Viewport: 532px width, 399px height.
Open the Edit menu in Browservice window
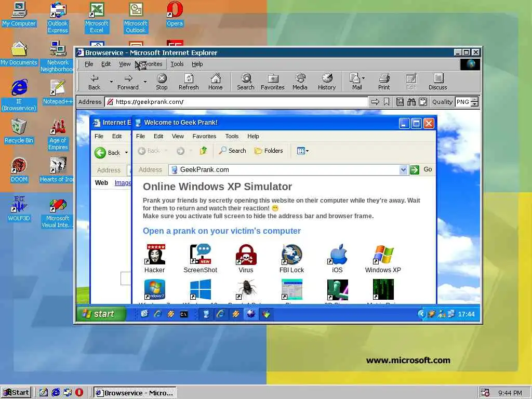coord(106,64)
